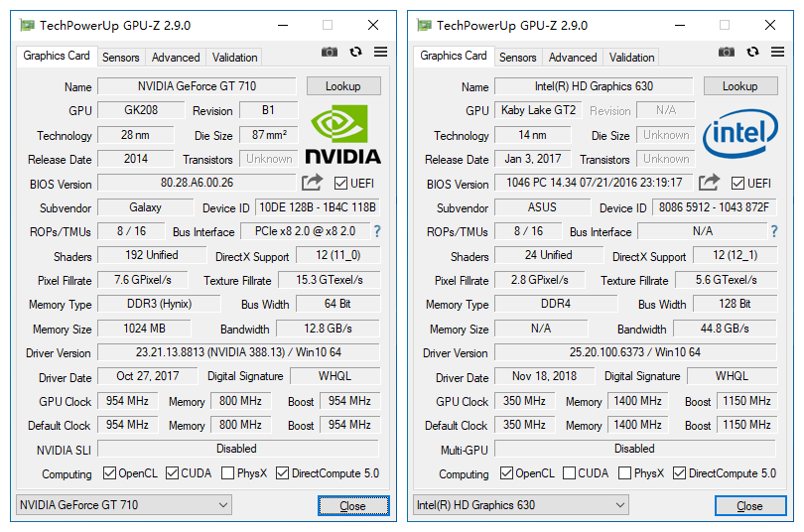Click the Memory Size value 1024 MB

[x=144, y=328]
